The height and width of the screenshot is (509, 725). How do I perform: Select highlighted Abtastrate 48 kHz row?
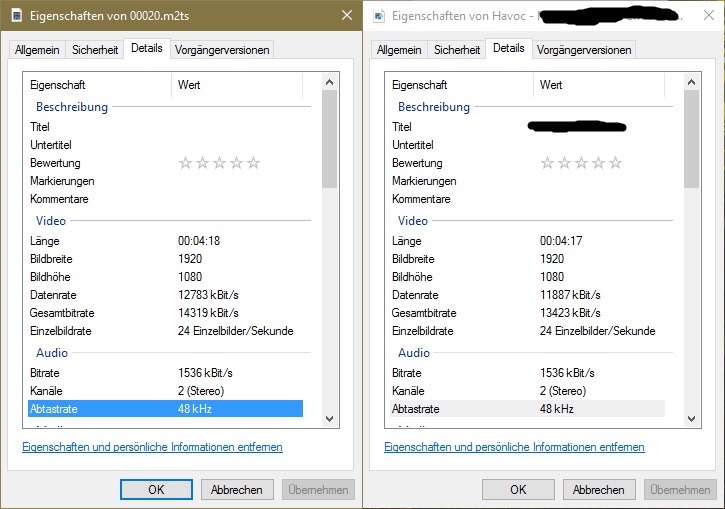(165, 409)
